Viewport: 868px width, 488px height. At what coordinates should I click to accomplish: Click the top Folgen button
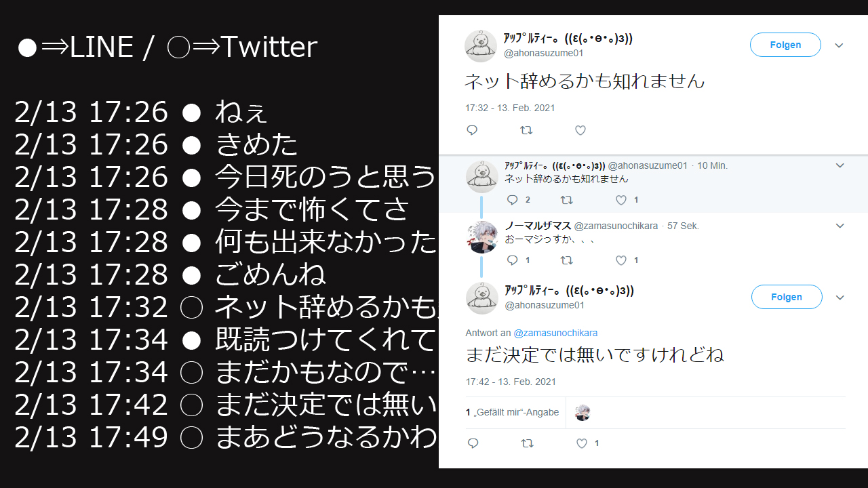click(785, 45)
